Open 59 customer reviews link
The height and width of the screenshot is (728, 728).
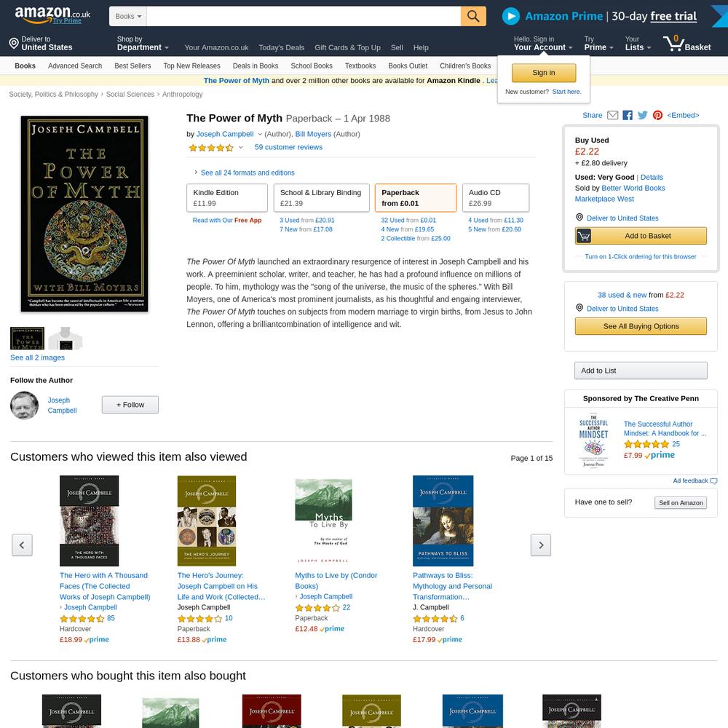coord(288,147)
